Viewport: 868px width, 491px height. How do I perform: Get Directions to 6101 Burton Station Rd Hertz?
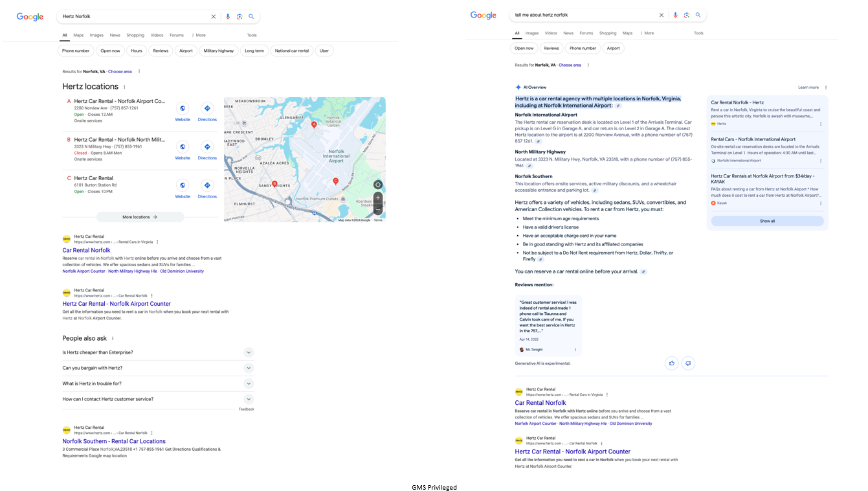coord(207,185)
